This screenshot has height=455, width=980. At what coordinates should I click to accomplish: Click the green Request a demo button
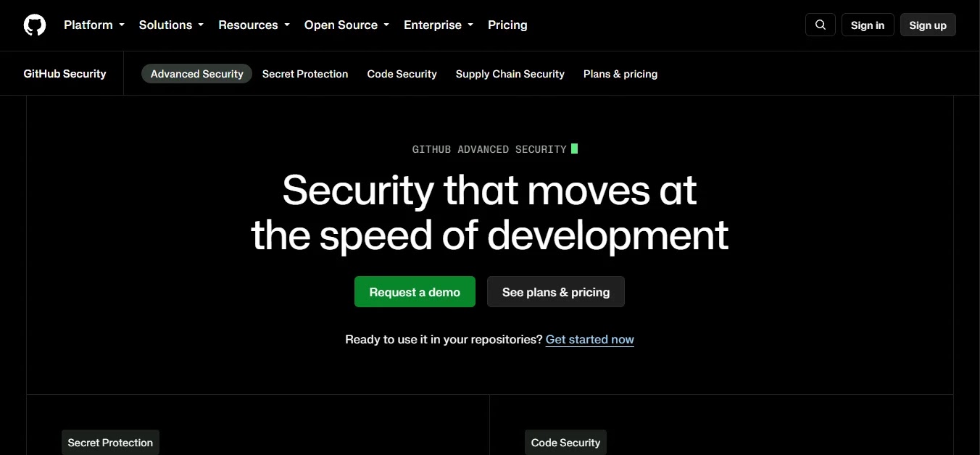(x=415, y=292)
